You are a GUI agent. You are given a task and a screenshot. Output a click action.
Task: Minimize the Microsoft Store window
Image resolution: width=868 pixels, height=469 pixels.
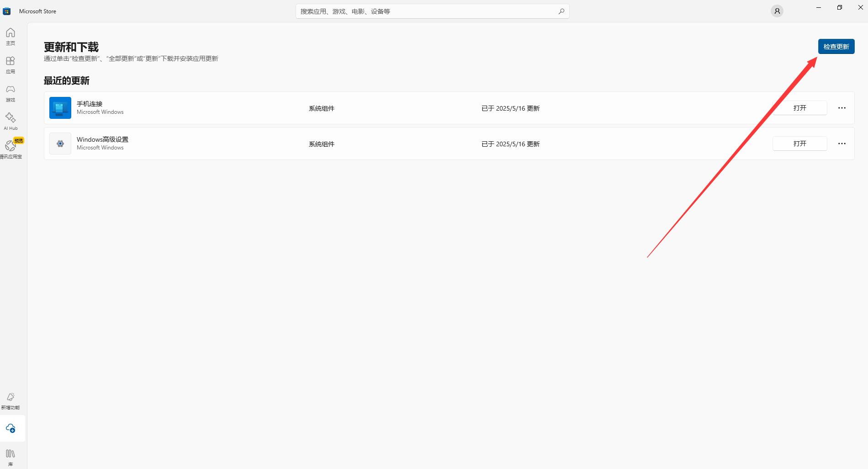coord(819,7)
